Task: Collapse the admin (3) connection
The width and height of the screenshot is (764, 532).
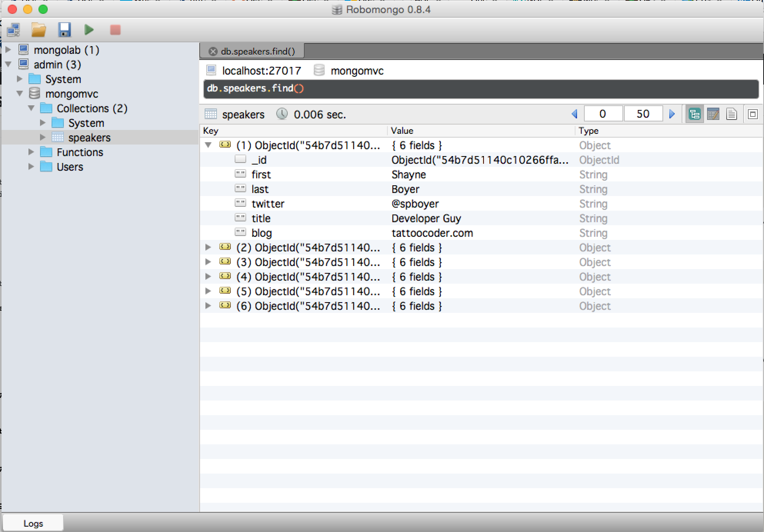Action: click(x=8, y=64)
